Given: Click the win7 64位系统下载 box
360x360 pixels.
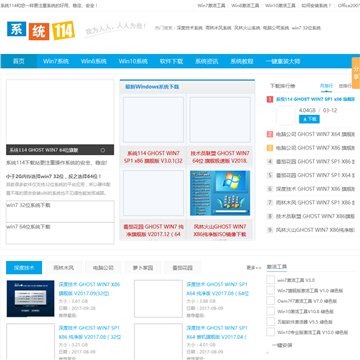Looking at the screenshot, I should pos(60,233).
